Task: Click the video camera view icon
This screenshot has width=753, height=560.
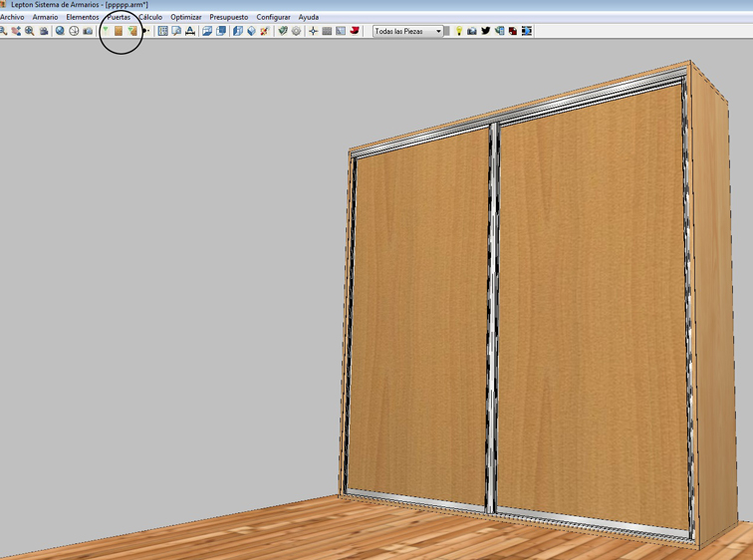Action: (x=44, y=31)
